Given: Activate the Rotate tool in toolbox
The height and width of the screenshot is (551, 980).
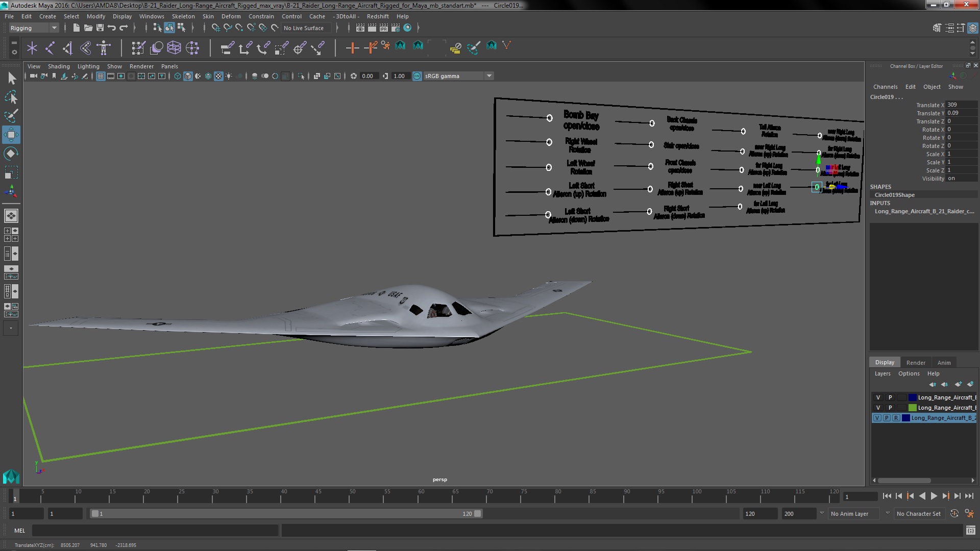Looking at the screenshot, I should (11, 154).
